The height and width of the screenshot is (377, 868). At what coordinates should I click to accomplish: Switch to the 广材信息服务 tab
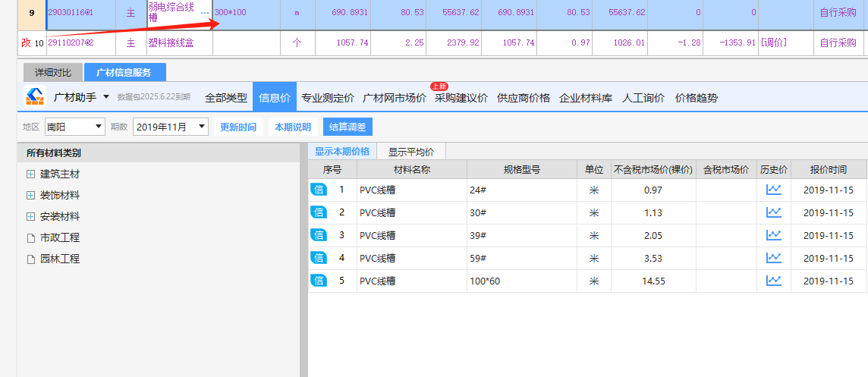[x=125, y=73]
